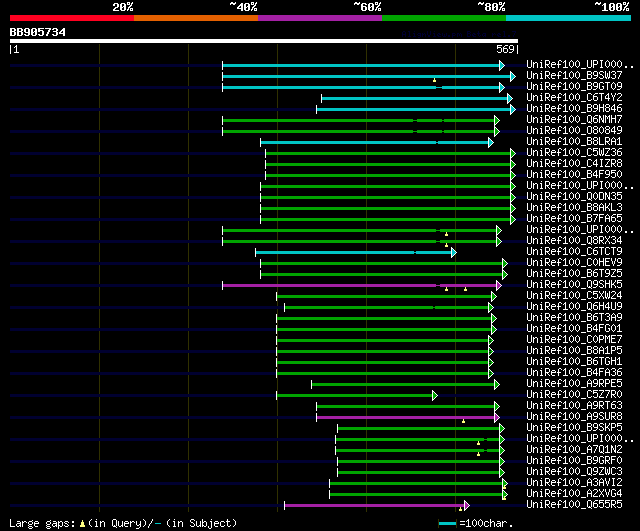640x531 pixels.
Task: Select the UniRef100_C5XW24 label
Action: [574, 295]
